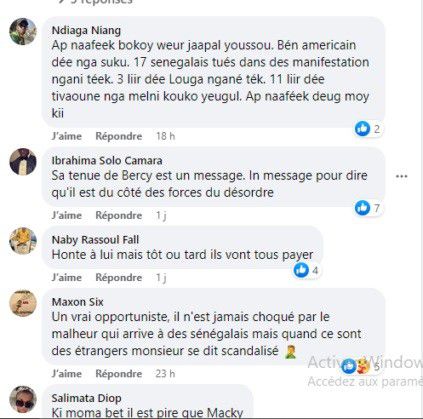The width and height of the screenshot is (423, 419).
Task: Like Ndiaga Niang's comment via J'aime
Action: click(67, 136)
